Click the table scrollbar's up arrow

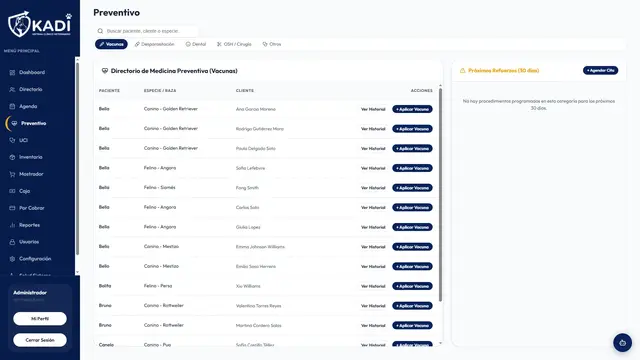pos(440,86)
